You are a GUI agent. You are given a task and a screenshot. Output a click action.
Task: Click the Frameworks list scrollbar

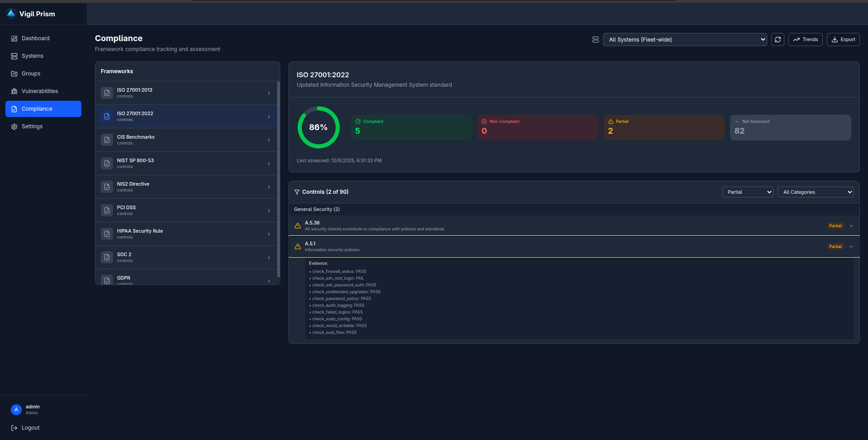[x=278, y=181]
